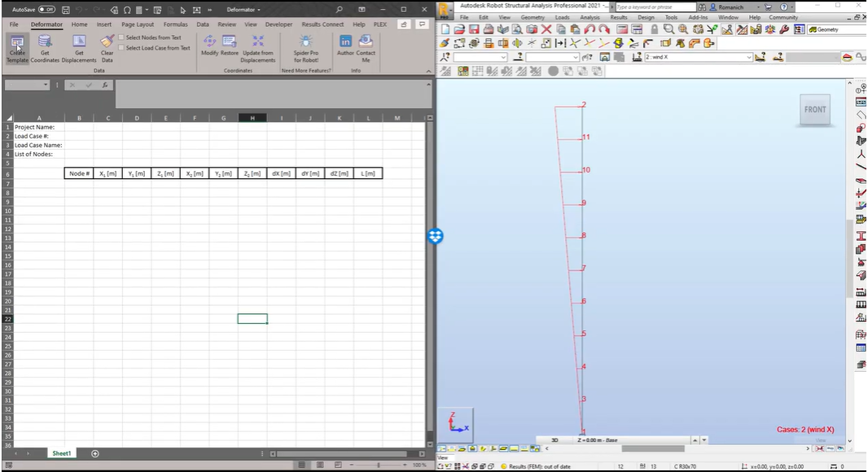
Task: Open Robot's Loads menu
Action: 562,17
